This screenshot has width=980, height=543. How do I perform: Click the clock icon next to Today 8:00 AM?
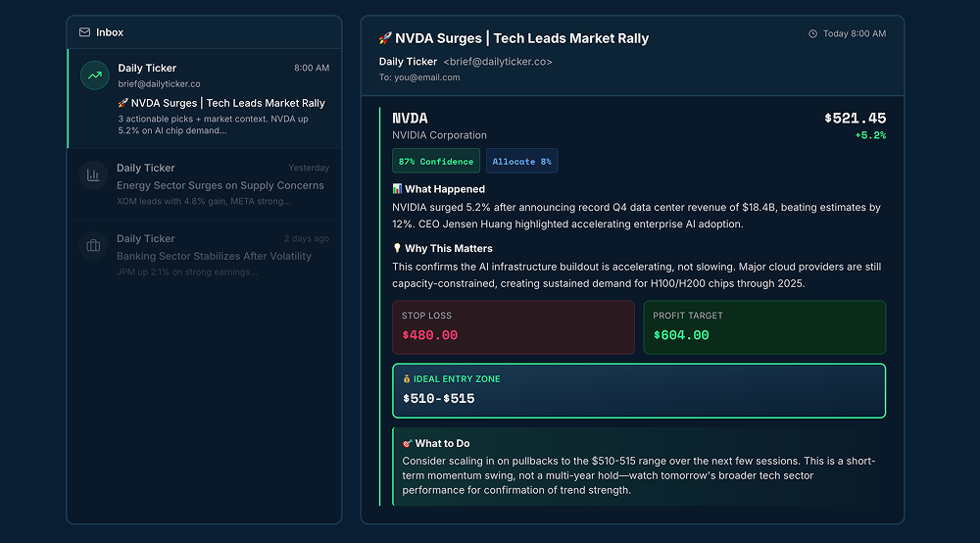coord(812,33)
